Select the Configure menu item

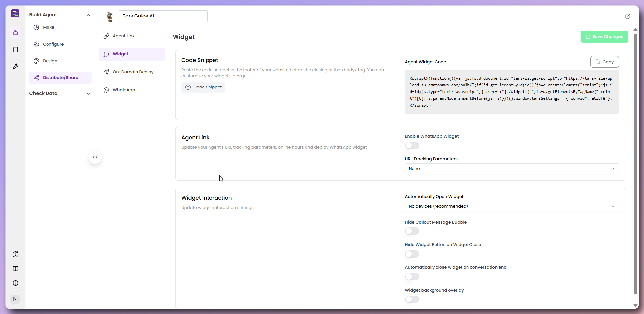60,44
